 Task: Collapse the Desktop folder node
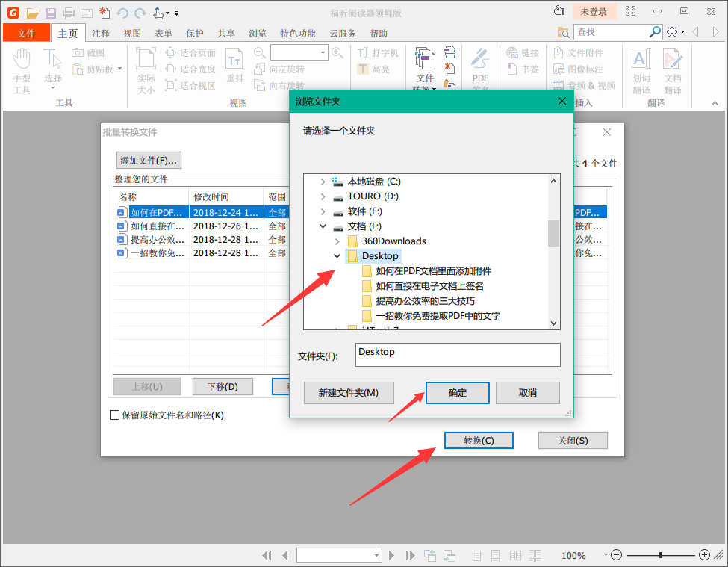click(x=337, y=255)
